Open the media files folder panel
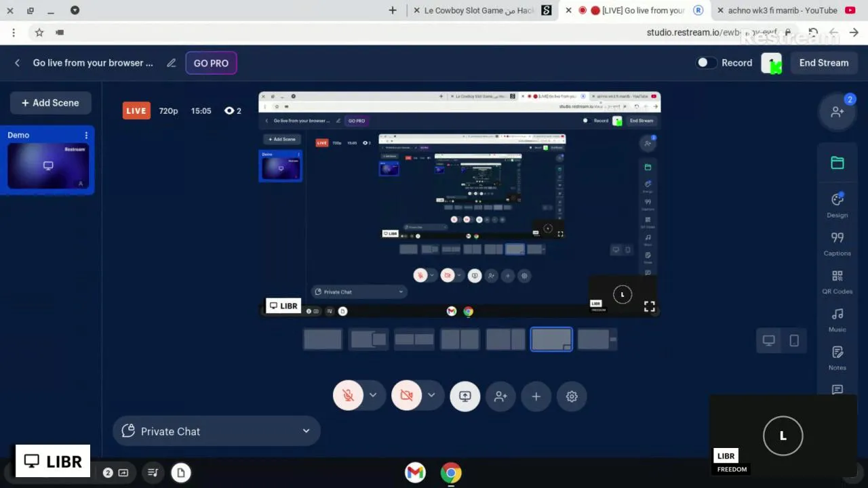This screenshot has height=488, width=868. tap(837, 163)
